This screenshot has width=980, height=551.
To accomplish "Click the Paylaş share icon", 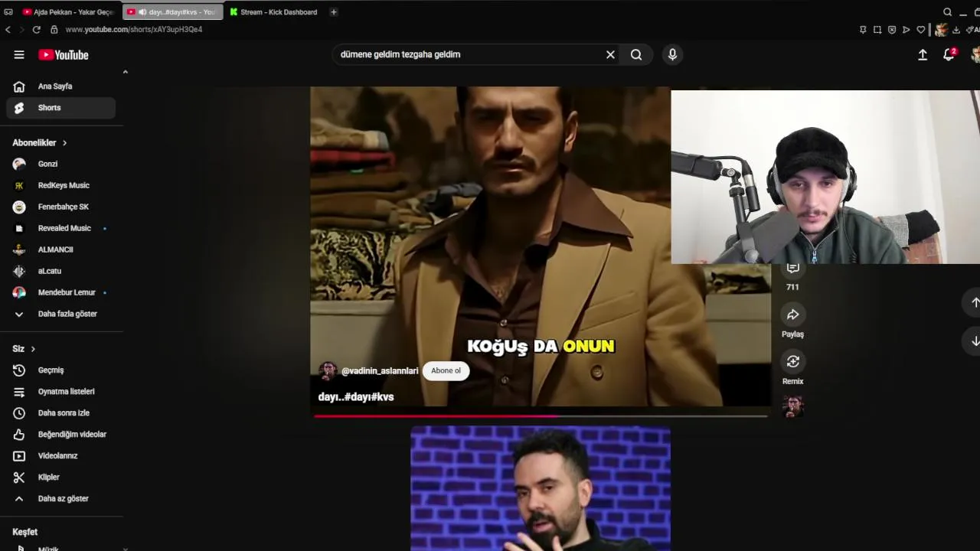I will tap(792, 315).
